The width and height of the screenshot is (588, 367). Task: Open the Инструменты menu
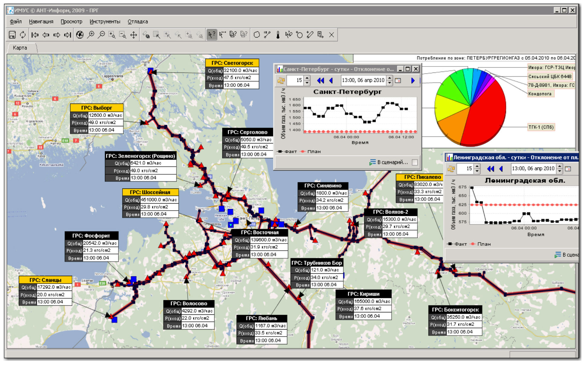pos(105,21)
